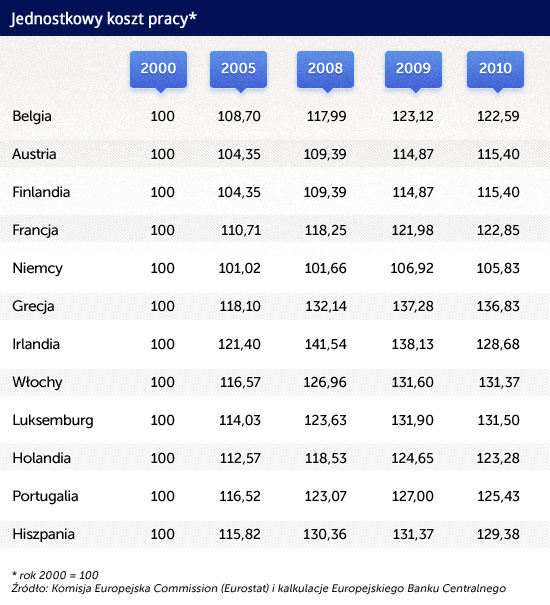Click the Belgia row label

coord(32,116)
